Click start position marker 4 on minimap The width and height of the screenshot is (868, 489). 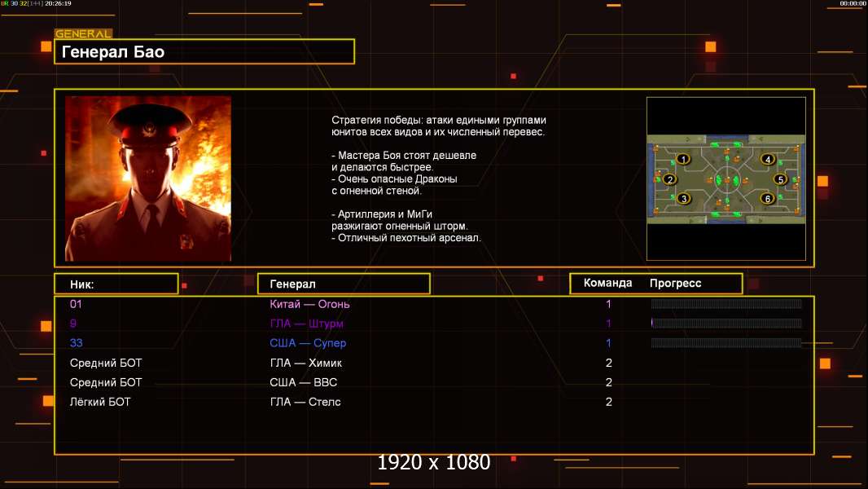pos(767,160)
